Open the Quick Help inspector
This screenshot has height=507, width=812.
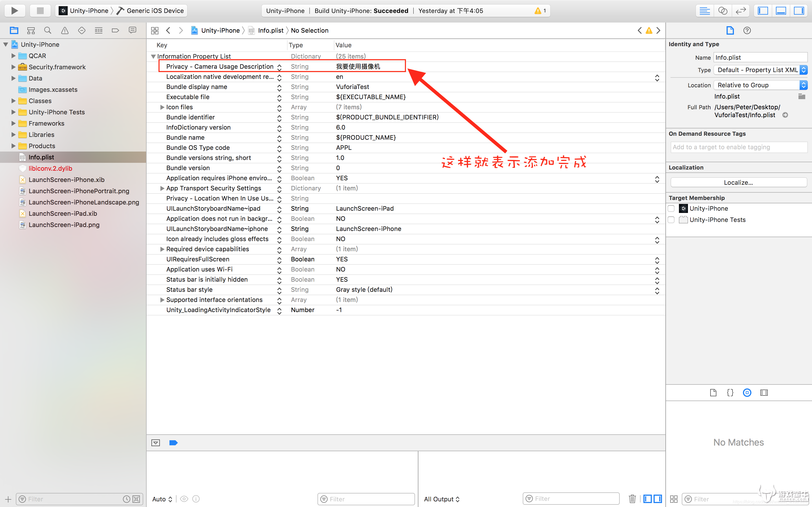pos(747,30)
